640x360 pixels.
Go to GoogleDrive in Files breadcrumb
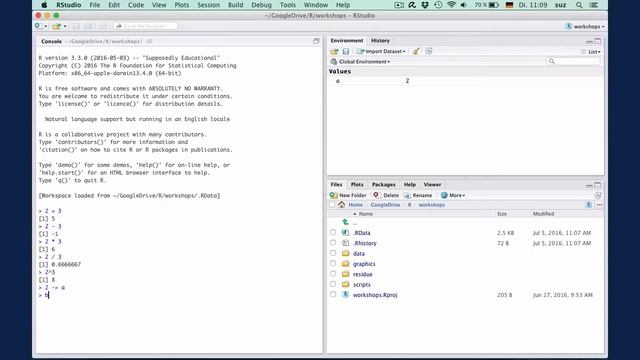385,205
